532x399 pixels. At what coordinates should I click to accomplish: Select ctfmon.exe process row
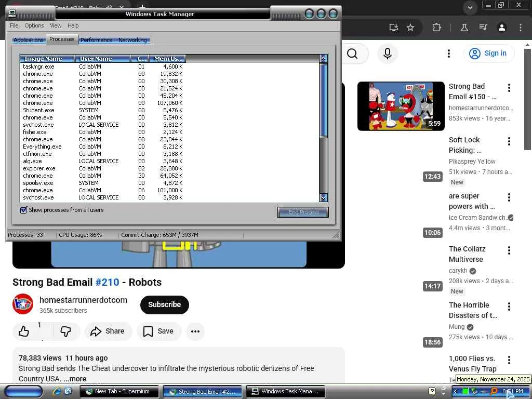tap(102, 154)
